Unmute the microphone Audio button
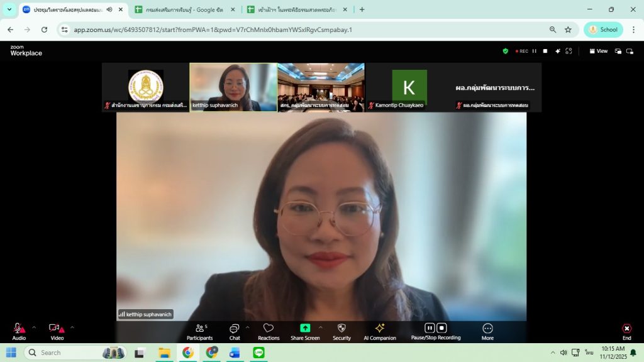 point(18,329)
